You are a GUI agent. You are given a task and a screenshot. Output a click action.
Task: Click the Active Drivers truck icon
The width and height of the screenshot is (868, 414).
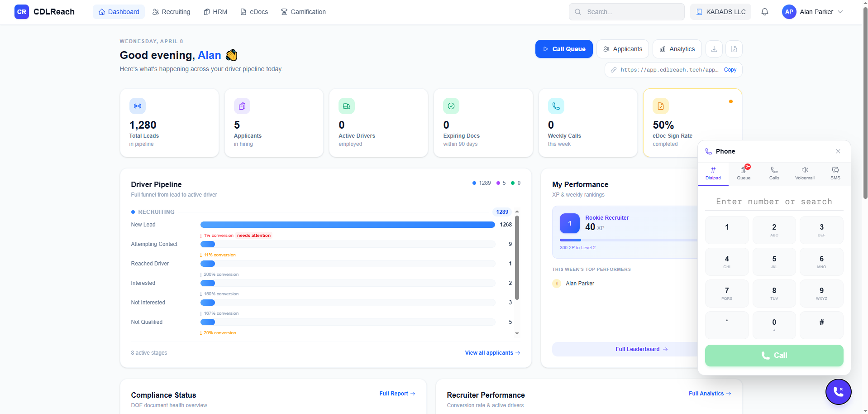[347, 106]
